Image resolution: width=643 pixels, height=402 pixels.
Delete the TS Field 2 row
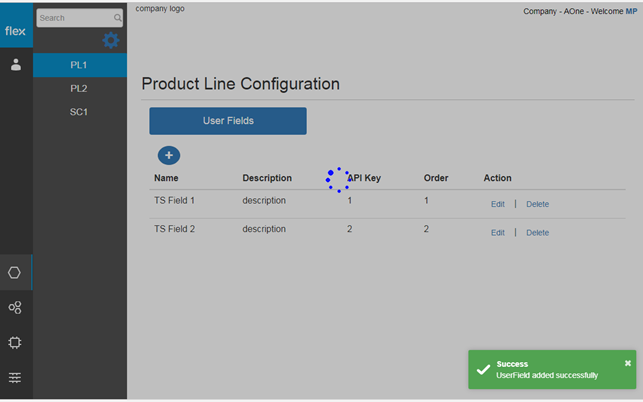click(537, 233)
